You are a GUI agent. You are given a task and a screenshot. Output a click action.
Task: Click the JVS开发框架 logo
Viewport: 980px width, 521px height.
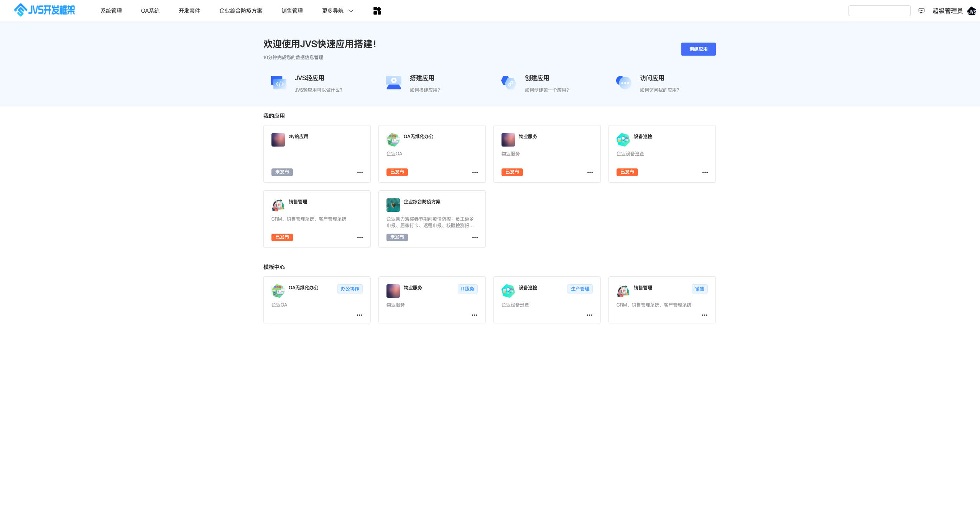[44, 10]
